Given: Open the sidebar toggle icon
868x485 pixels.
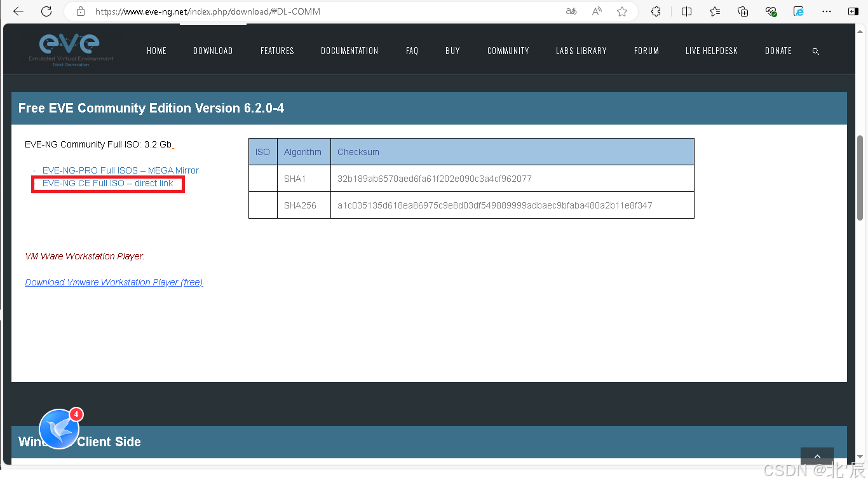Looking at the screenshot, I should point(853,11).
